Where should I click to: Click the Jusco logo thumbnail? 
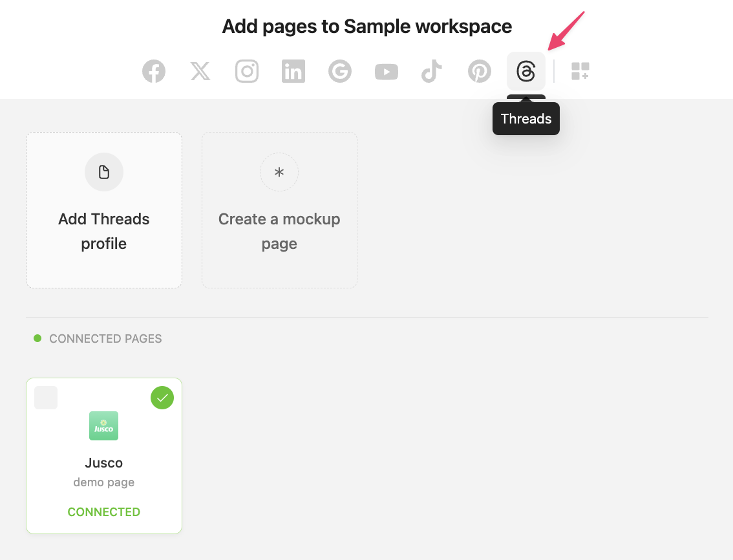point(103,426)
